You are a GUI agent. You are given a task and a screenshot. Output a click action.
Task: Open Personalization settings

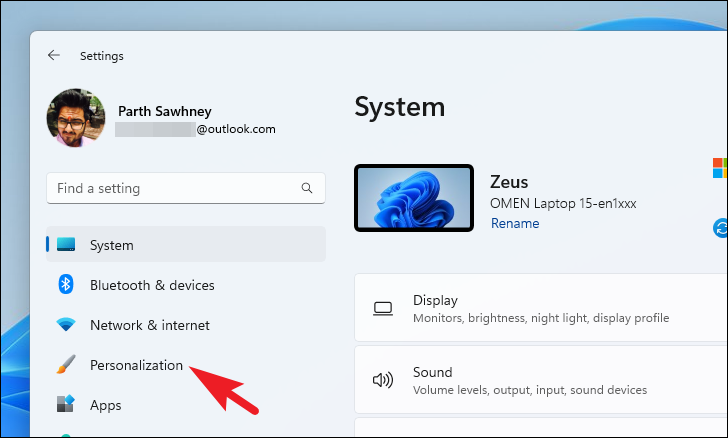pyautogui.click(x=186, y=365)
